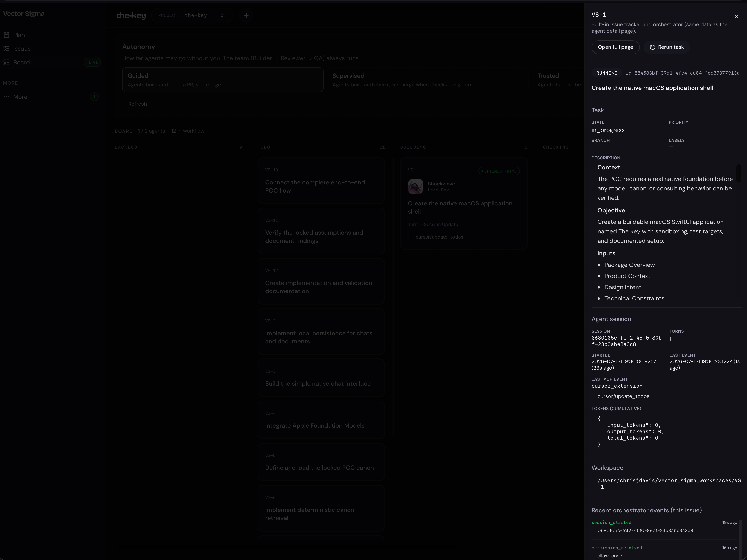
Task: Click the 1 LIVE badge beside Board
Action: (92, 63)
